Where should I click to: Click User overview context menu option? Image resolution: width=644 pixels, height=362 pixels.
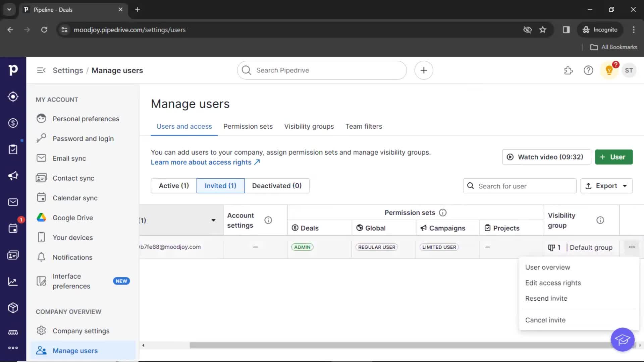[x=548, y=267]
